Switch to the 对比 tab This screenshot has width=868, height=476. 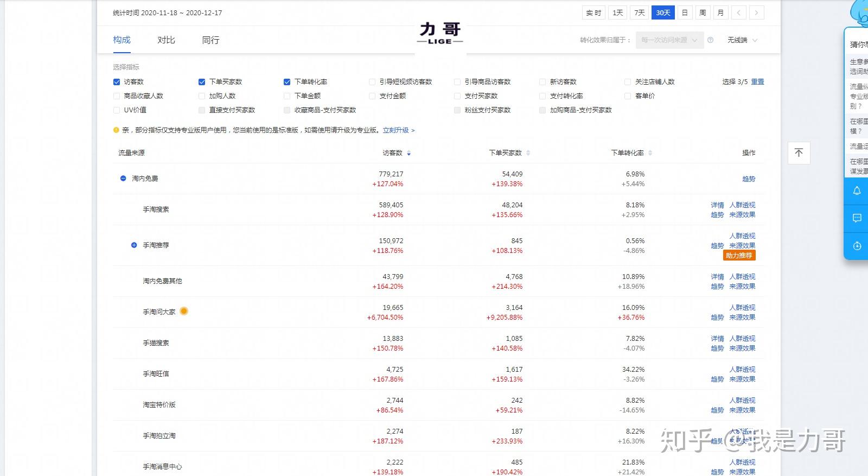[x=166, y=40]
